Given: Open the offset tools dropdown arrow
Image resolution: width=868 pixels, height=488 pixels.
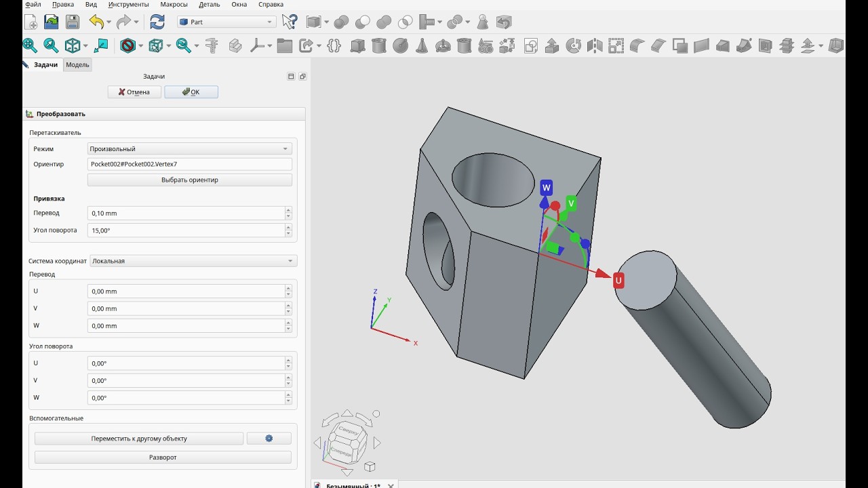Looking at the screenshot, I should (821, 46).
